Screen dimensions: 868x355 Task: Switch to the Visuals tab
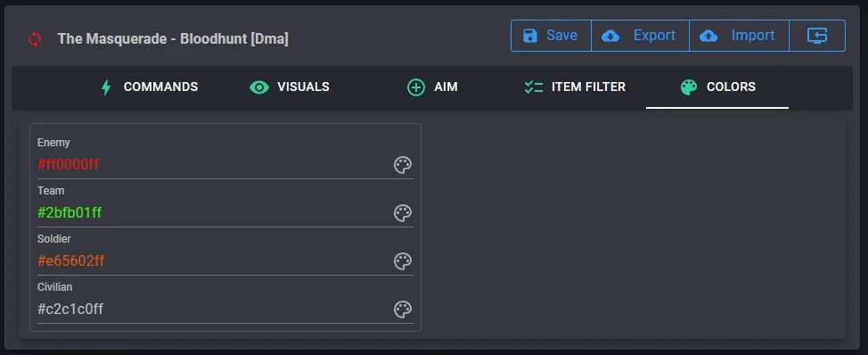click(289, 87)
